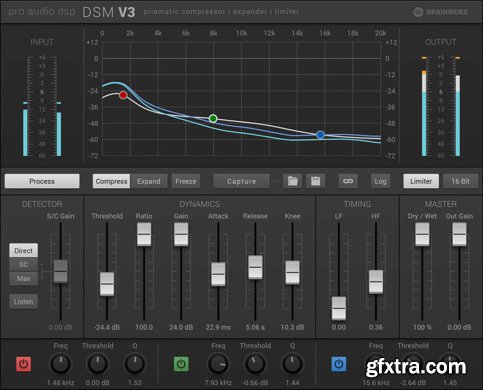Switch to Expand mode
Image resolution: width=483 pixels, height=390 pixels.
(x=149, y=181)
